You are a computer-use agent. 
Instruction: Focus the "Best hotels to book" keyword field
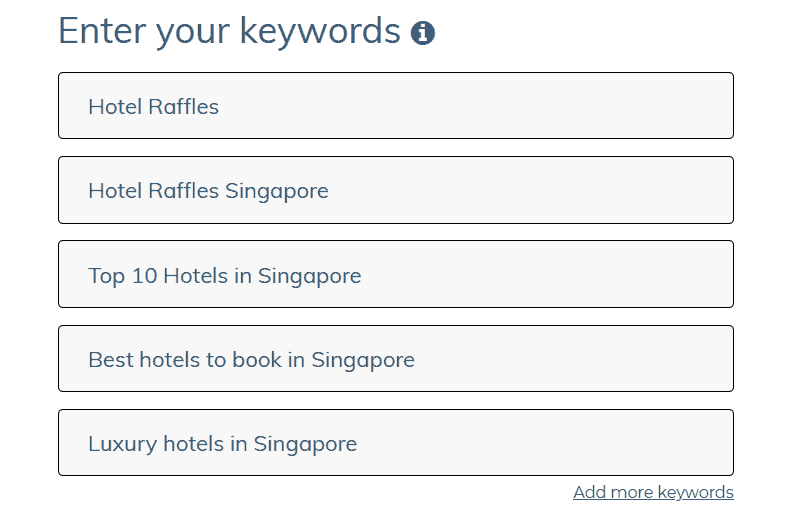pos(395,359)
